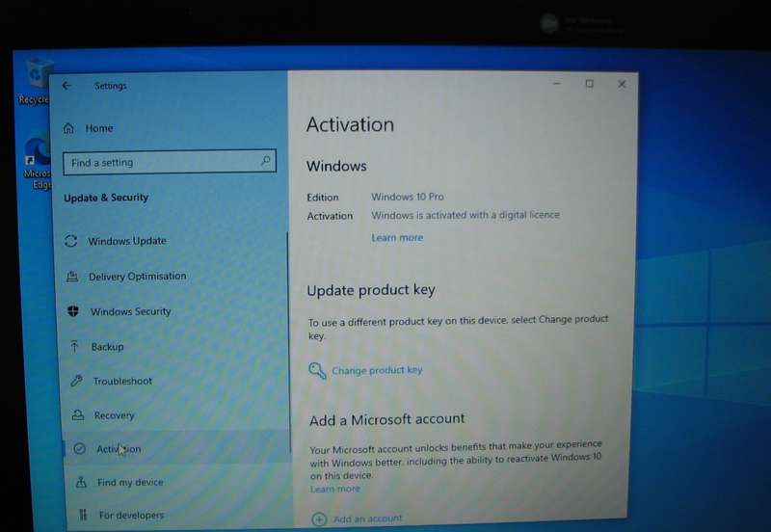
Task: Close the Settings window
Action: click(622, 84)
